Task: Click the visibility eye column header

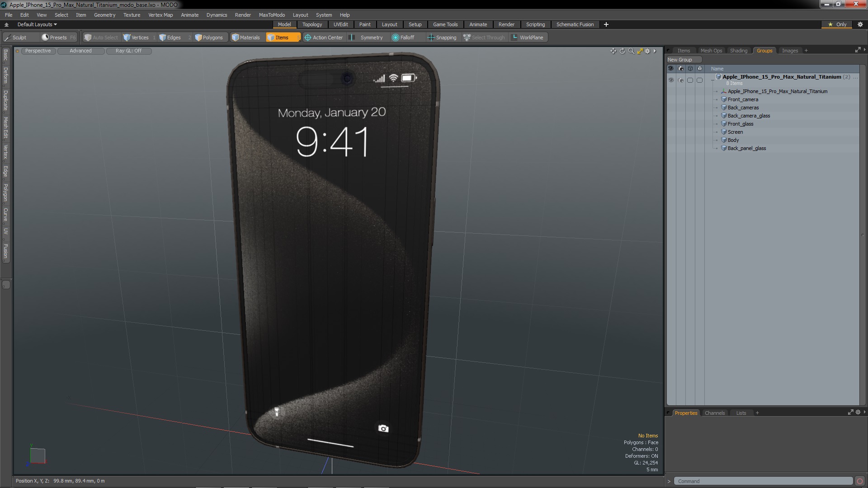Action: 671,69
